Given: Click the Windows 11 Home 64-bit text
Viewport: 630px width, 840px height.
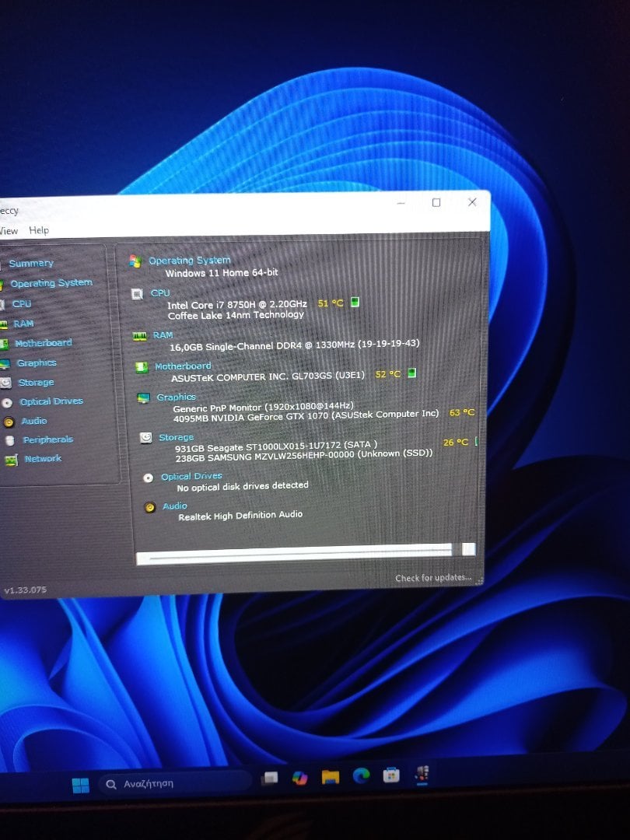Looking at the screenshot, I should [x=222, y=273].
